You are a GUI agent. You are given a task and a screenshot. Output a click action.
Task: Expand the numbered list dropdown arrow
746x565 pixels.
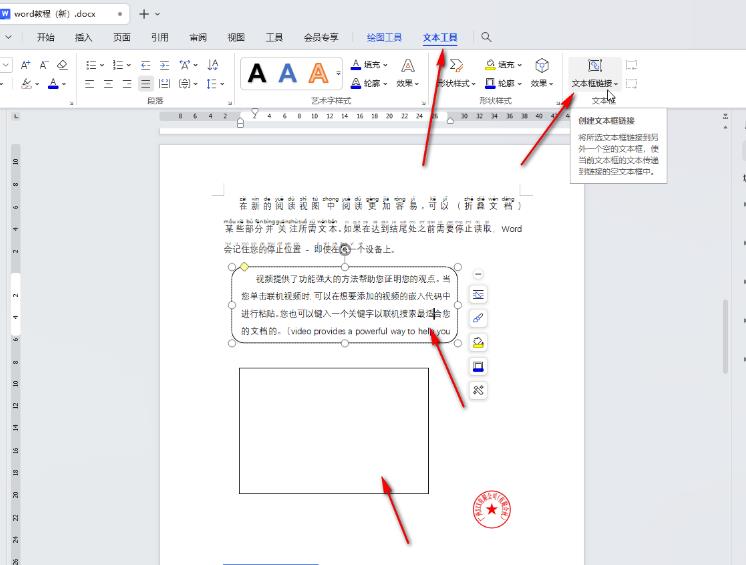pos(128,65)
